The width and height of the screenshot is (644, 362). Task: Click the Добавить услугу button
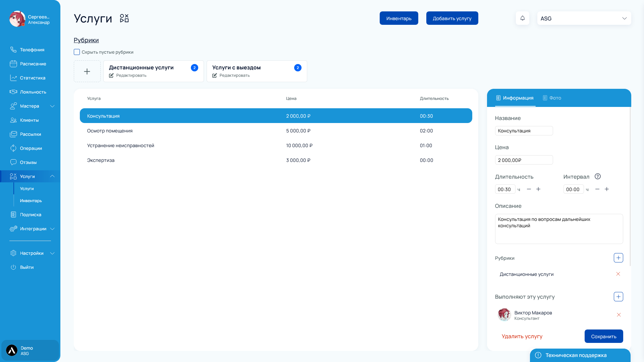(x=452, y=18)
